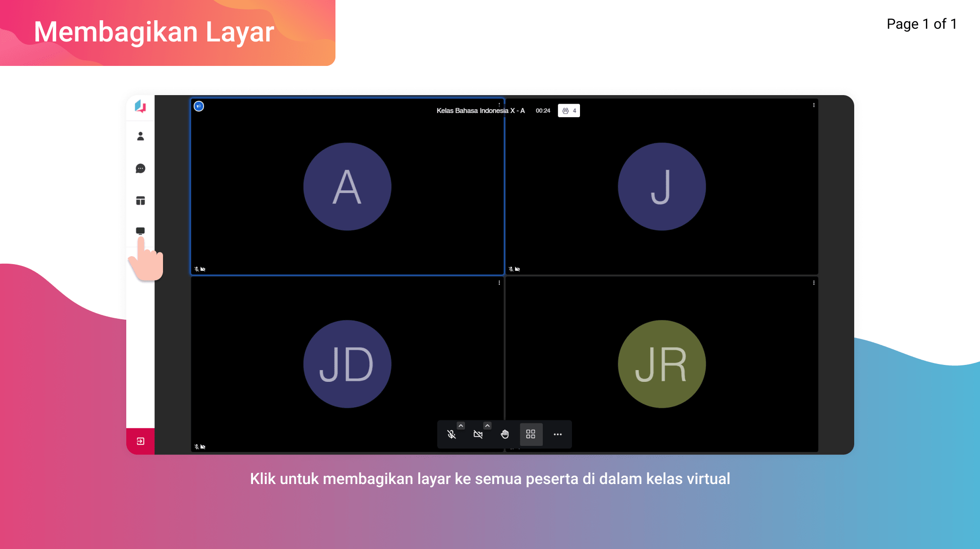Screen dimensions: 980x549
Task: Open the layout panel icon in sidebar
Action: (140, 201)
